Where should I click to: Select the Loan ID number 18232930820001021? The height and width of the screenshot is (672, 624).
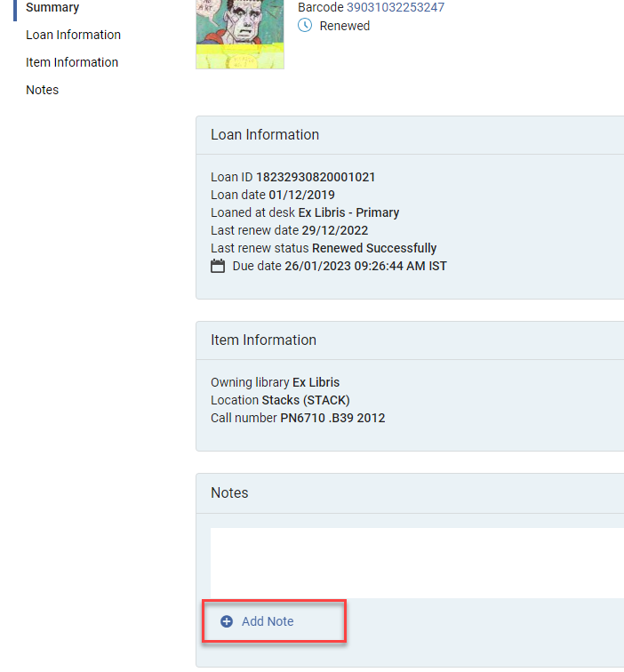316,177
